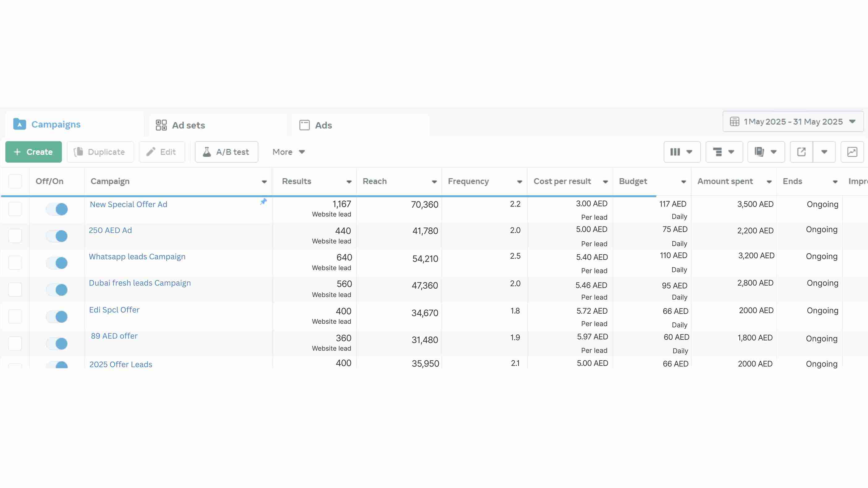Open the Reach column dropdown arrow
The height and width of the screenshot is (488, 868).
click(434, 182)
